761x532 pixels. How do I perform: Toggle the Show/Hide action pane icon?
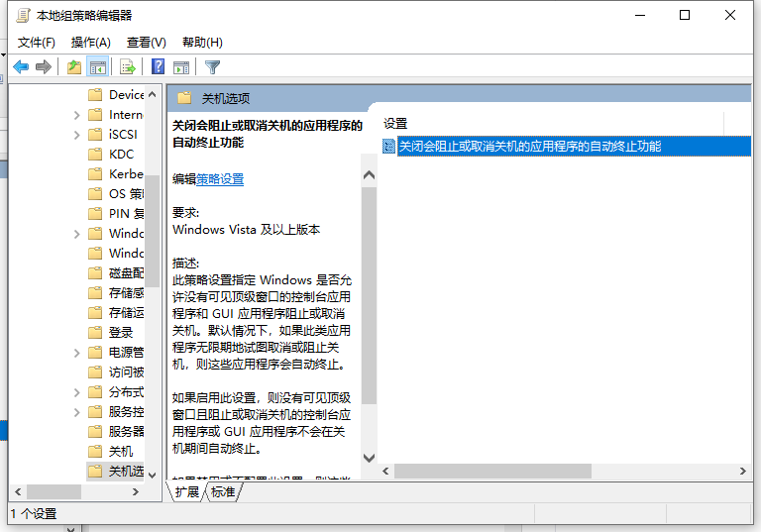click(181, 66)
